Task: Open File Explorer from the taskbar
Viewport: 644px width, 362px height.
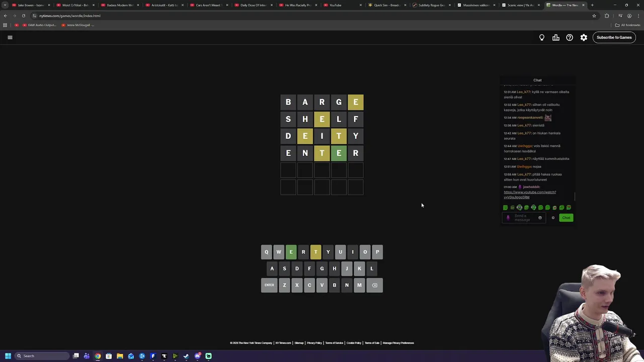Action: 120,356
